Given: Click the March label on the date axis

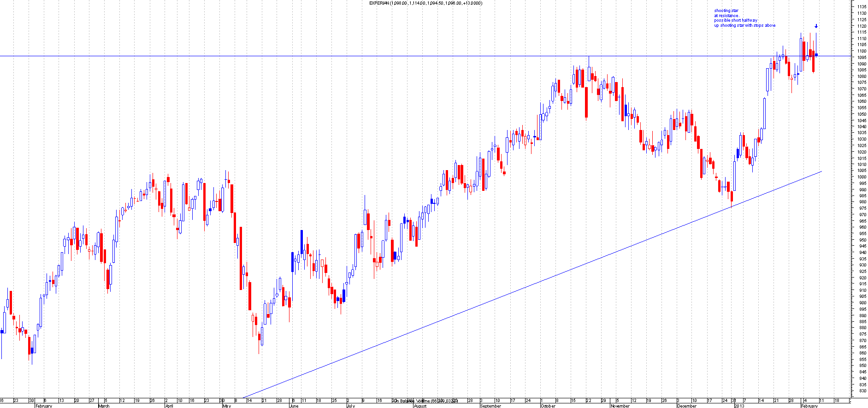Looking at the screenshot, I should pos(104,406).
